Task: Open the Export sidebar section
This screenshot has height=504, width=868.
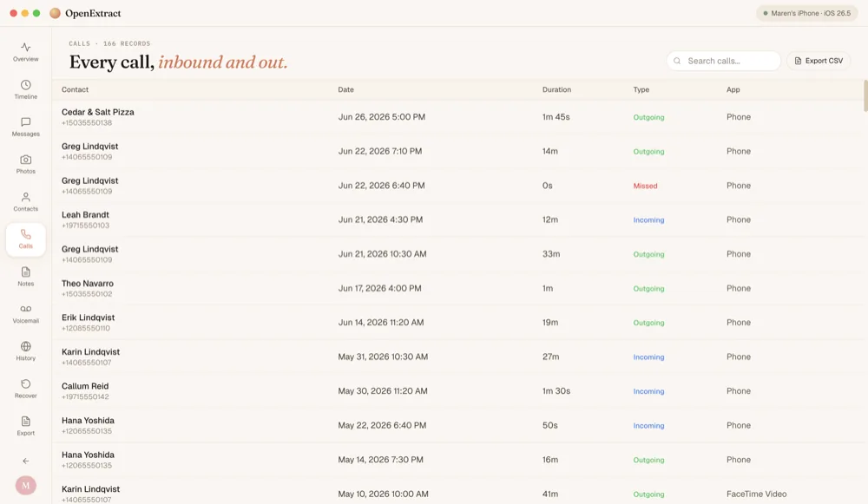Action: (25, 426)
